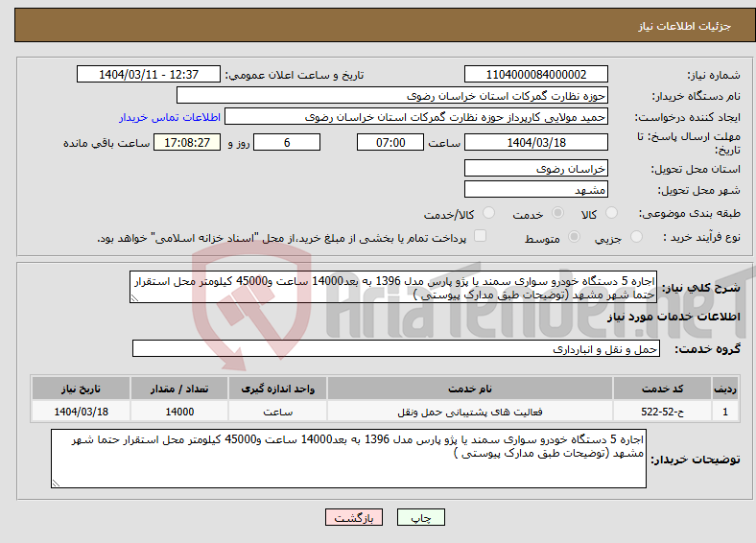
Task: Click the ساعت باقی مانده label
Action: coord(106,143)
